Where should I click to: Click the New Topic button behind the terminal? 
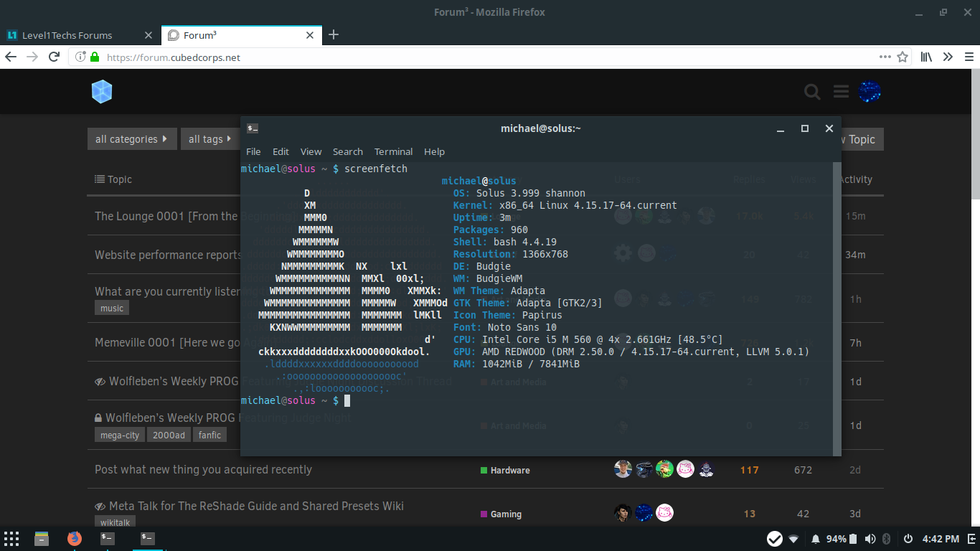(x=862, y=140)
